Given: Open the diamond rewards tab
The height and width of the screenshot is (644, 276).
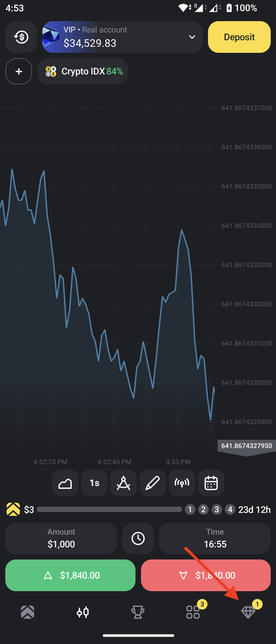Looking at the screenshot, I should pyautogui.click(x=248, y=612).
